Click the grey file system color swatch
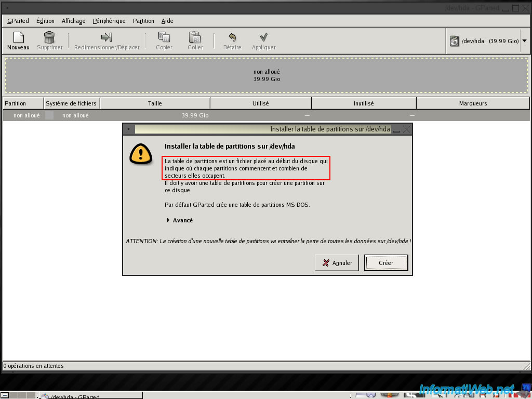Viewport: 532px width, 399px height. [49, 115]
